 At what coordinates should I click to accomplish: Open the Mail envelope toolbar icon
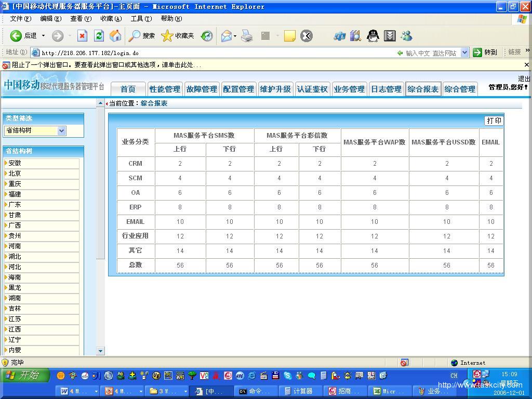227,36
